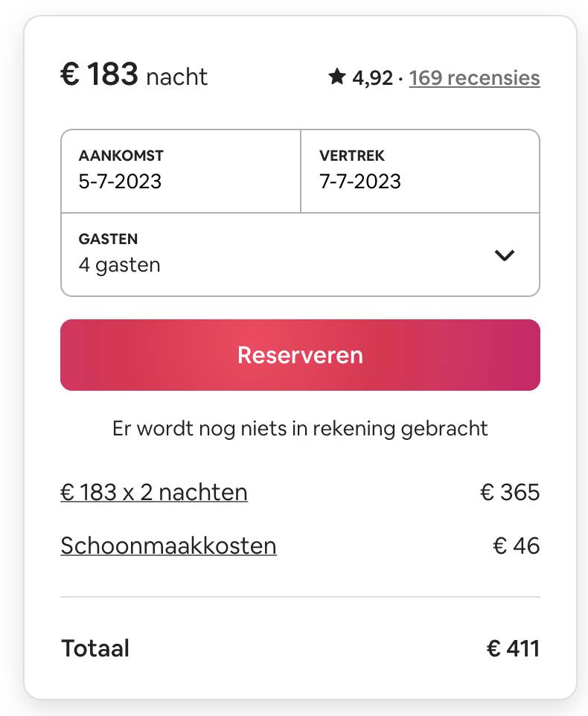Click the Reserveren button

(301, 355)
